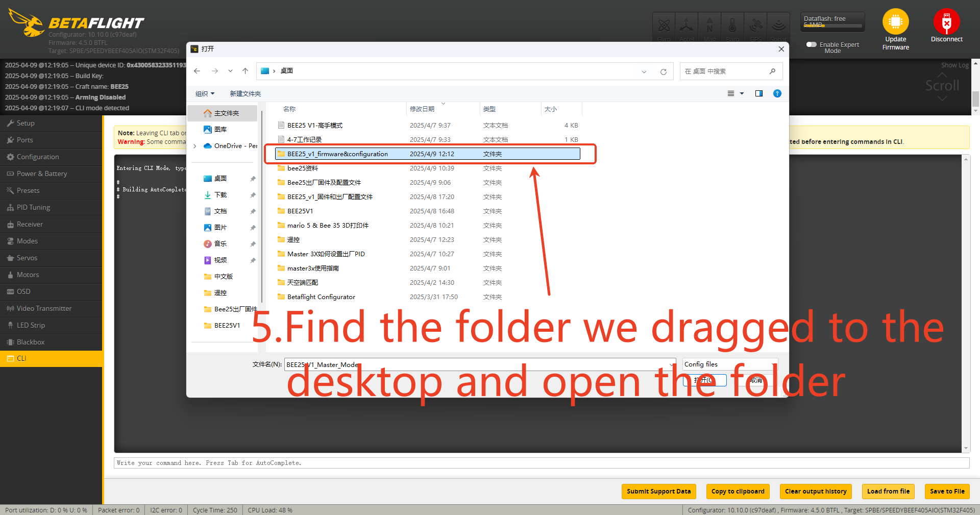Open the Motors tab icon

(10, 275)
